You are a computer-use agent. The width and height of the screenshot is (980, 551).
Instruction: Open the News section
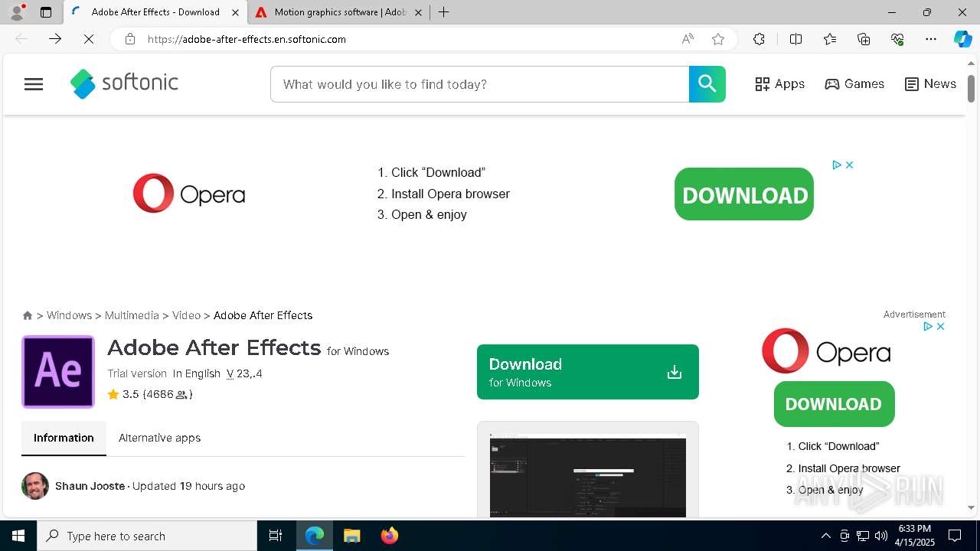(930, 84)
